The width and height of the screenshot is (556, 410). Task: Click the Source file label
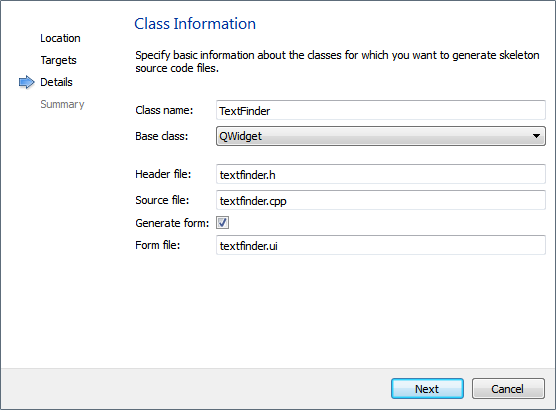point(162,200)
